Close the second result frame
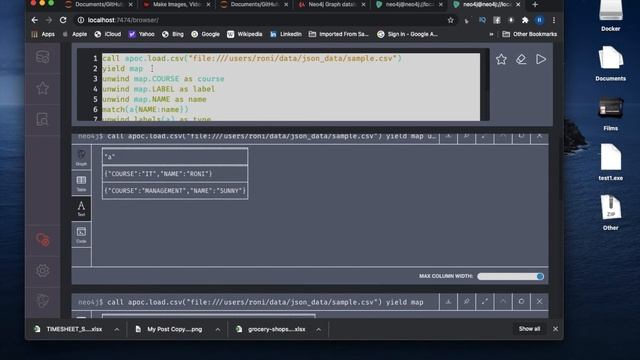This screenshot has width=640, height=360. coord(539,302)
